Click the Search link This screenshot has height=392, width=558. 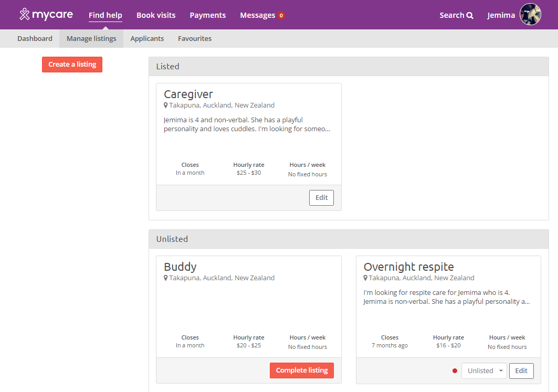[456, 15]
